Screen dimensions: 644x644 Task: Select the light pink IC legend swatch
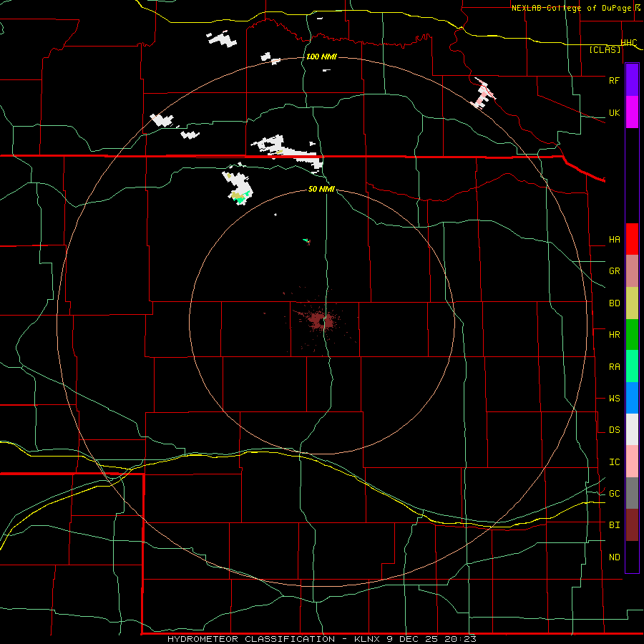(632, 462)
